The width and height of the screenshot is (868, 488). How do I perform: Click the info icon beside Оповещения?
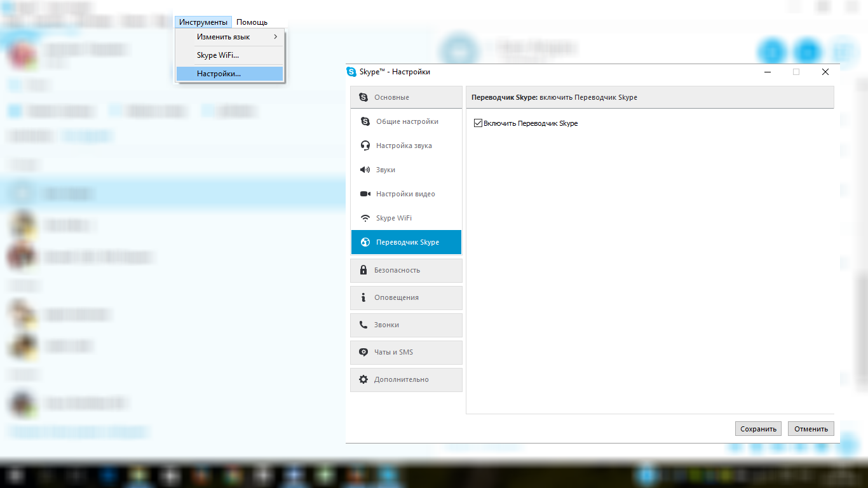[x=363, y=297]
